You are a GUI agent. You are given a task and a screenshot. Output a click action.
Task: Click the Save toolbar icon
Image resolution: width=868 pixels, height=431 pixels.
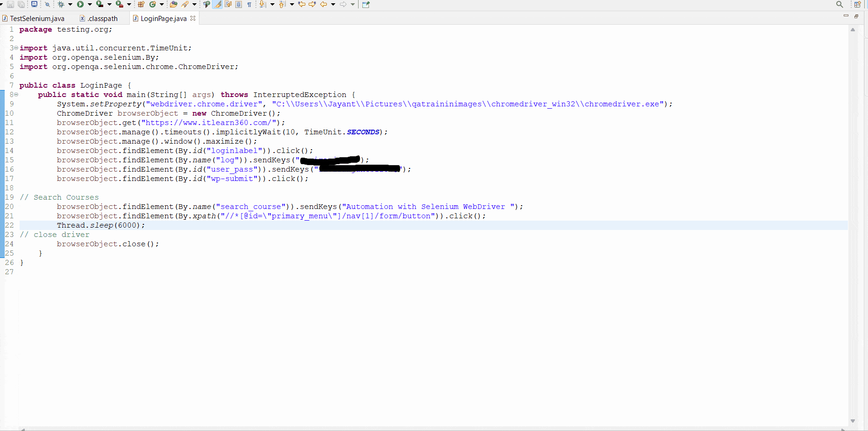[x=10, y=4]
